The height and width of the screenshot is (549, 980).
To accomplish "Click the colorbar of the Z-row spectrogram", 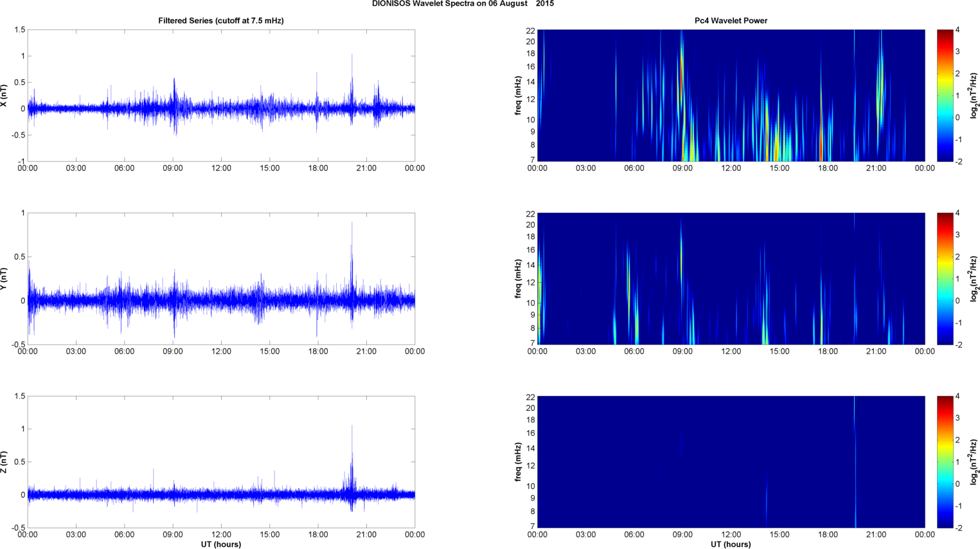I will [x=945, y=462].
